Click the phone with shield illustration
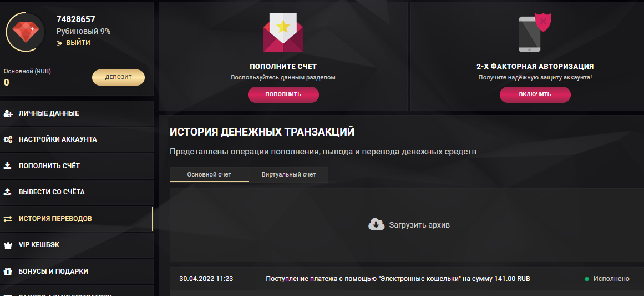Screen dimensions: 644x296 (535, 32)
